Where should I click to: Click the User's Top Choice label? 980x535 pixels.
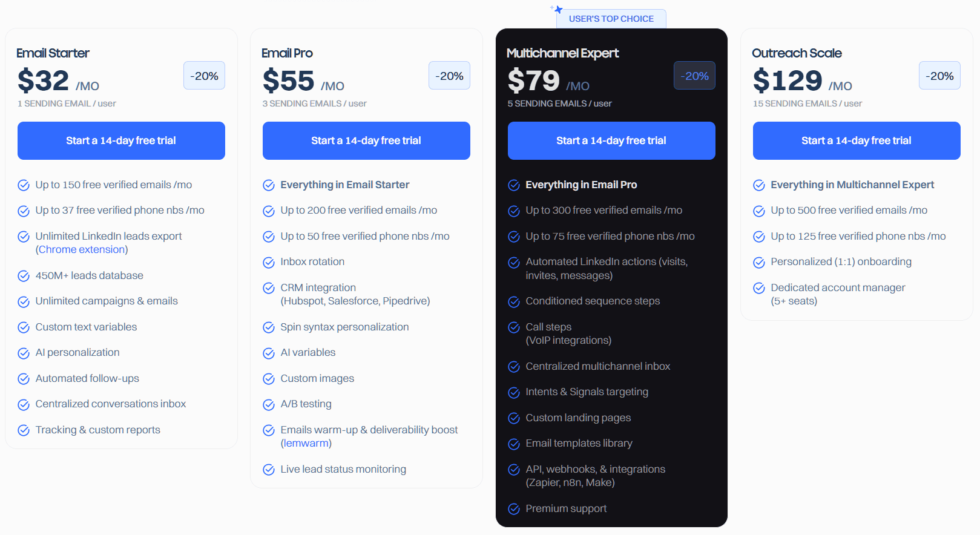pyautogui.click(x=611, y=19)
